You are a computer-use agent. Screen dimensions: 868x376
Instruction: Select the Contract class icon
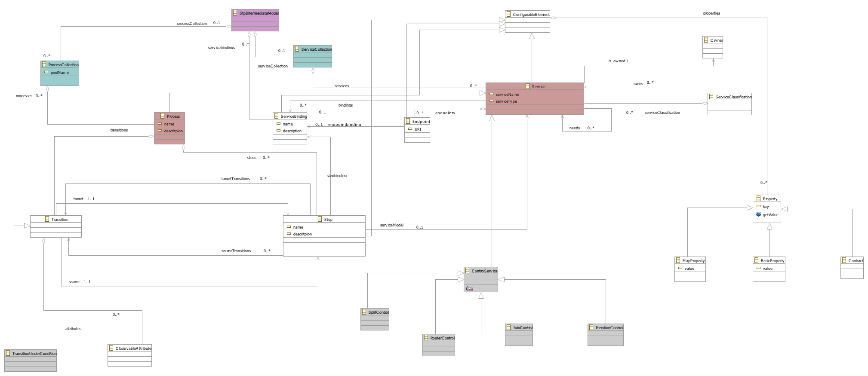844,260
